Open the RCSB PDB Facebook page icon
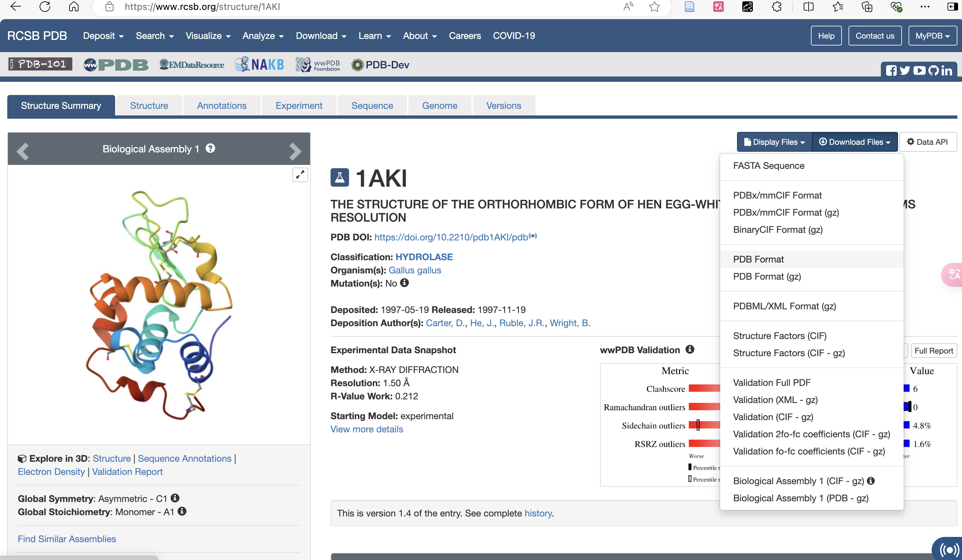Image resolution: width=962 pixels, height=560 pixels. [x=891, y=71]
